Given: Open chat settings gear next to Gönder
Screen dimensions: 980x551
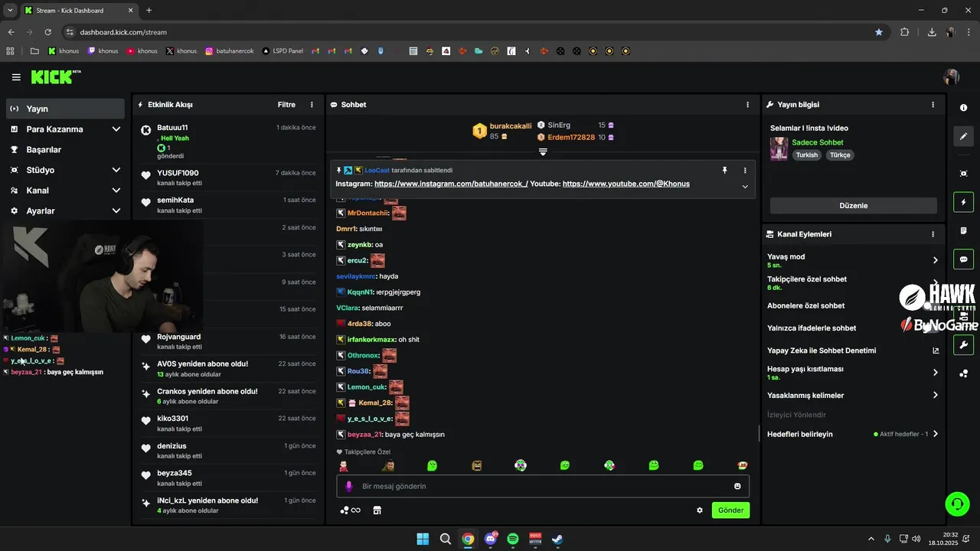Looking at the screenshot, I should 700,510.
